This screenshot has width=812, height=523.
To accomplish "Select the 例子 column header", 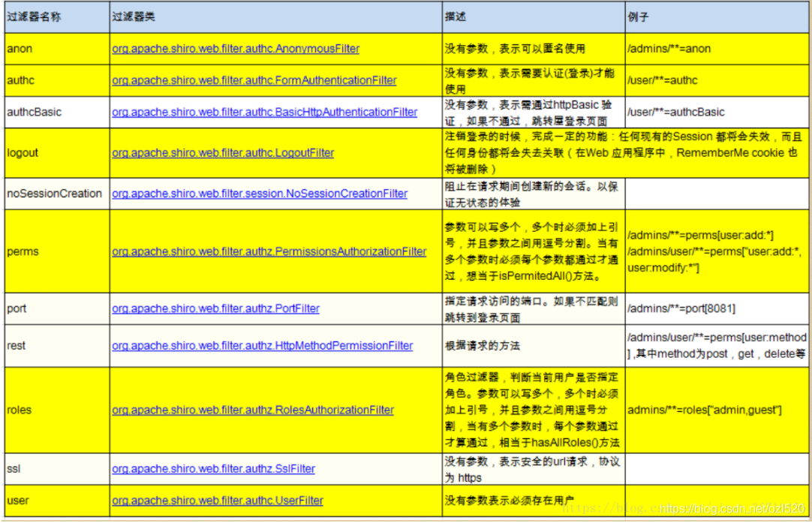I will 642,16.
